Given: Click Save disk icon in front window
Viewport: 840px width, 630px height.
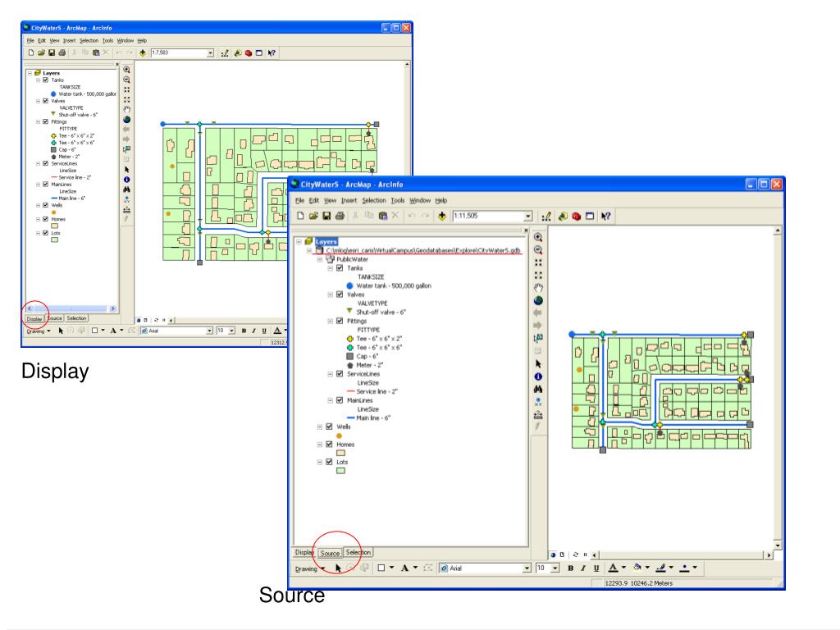Looking at the screenshot, I should 326,216.
